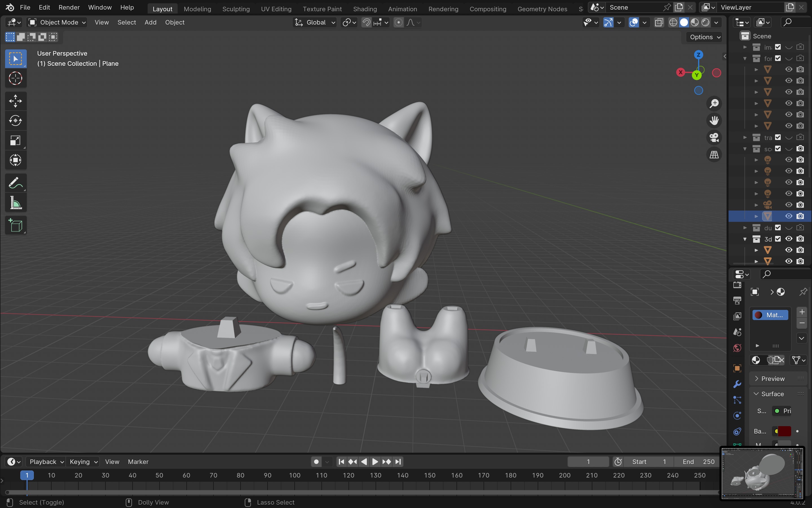Open the Output properties printer tab
Screen dimensions: 812x508
737,300
